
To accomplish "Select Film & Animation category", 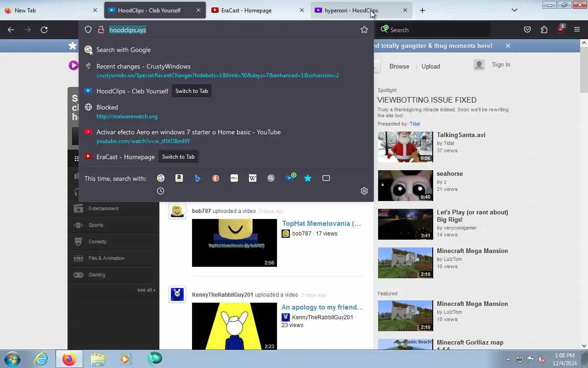I will point(113,258).
